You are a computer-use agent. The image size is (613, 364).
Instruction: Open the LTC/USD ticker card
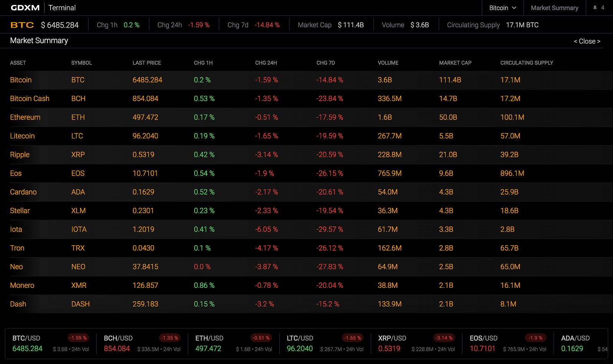(x=325, y=344)
